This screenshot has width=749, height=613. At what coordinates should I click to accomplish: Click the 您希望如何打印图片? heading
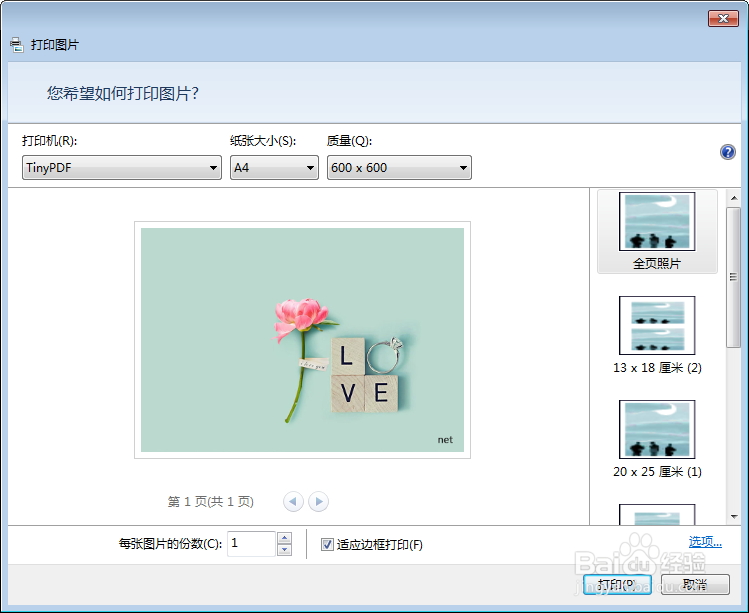[123, 93]
